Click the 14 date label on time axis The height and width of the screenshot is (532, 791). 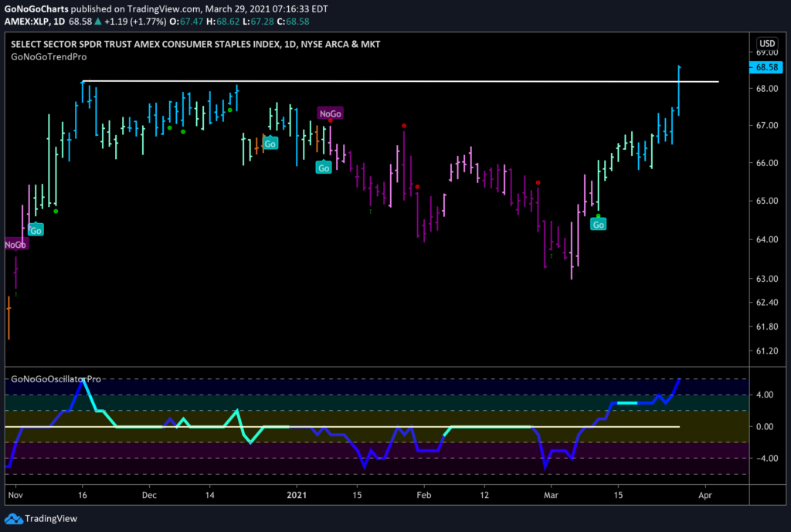[210, 495]
